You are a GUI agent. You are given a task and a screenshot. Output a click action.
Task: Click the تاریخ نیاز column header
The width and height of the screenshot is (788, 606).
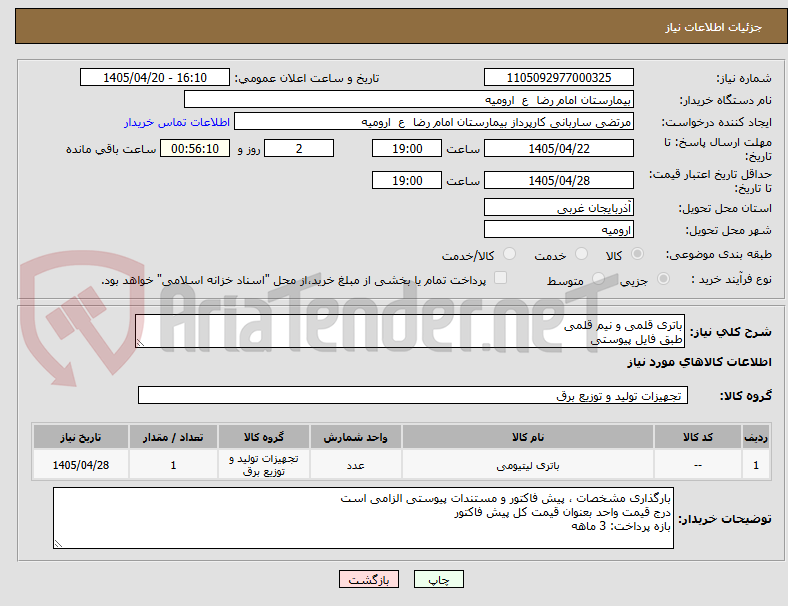pyautogui.click(x=81, y=437)
